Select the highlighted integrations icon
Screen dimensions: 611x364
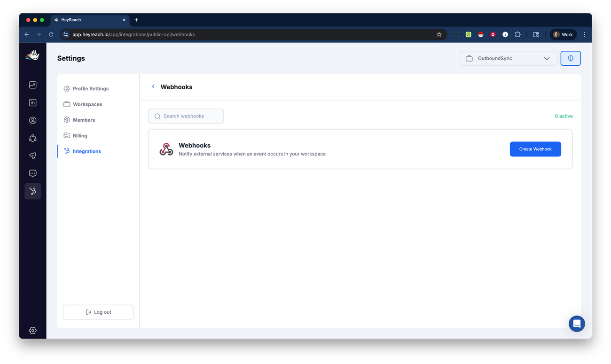pos(32,191)
